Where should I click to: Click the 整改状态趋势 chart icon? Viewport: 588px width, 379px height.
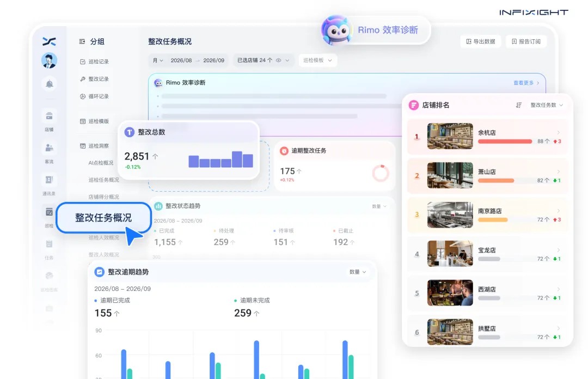tap(158, 206)
